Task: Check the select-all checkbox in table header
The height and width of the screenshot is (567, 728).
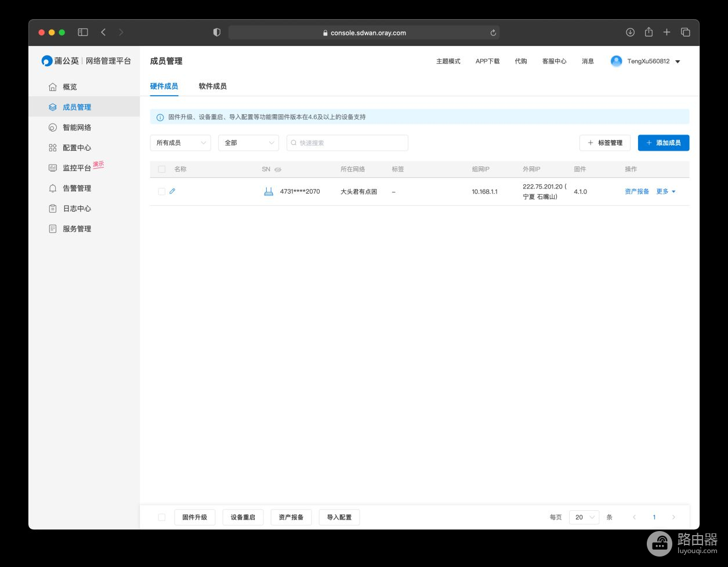Action: 162,169
